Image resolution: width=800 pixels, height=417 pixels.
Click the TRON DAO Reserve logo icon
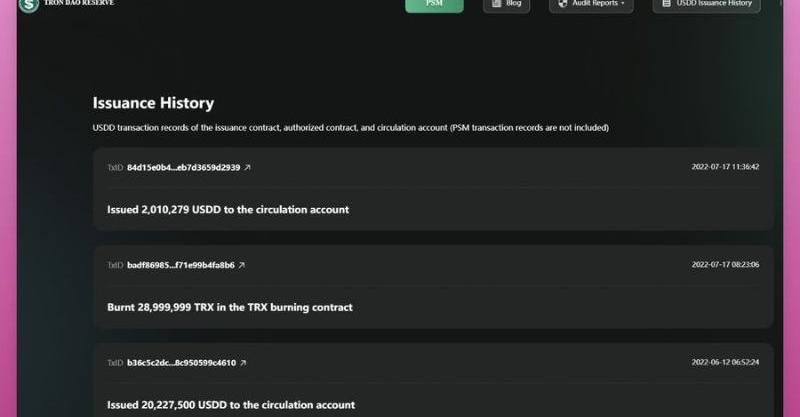(28, 5)
